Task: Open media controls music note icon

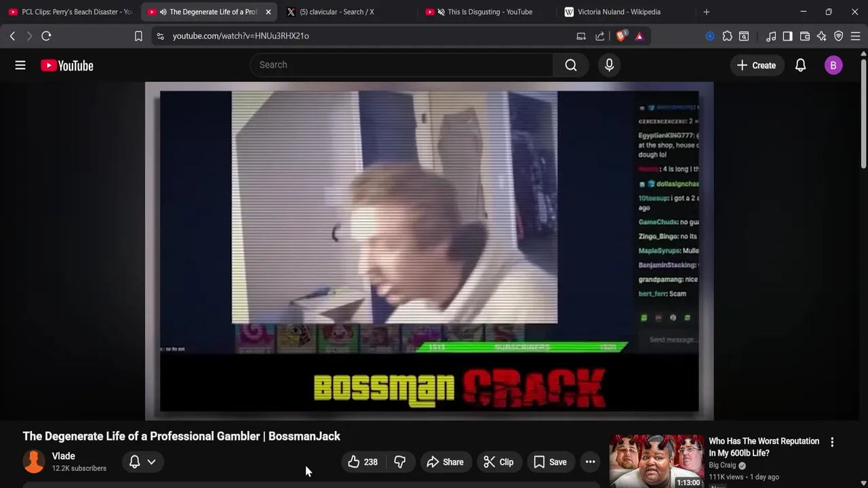Action: [771, 36]
